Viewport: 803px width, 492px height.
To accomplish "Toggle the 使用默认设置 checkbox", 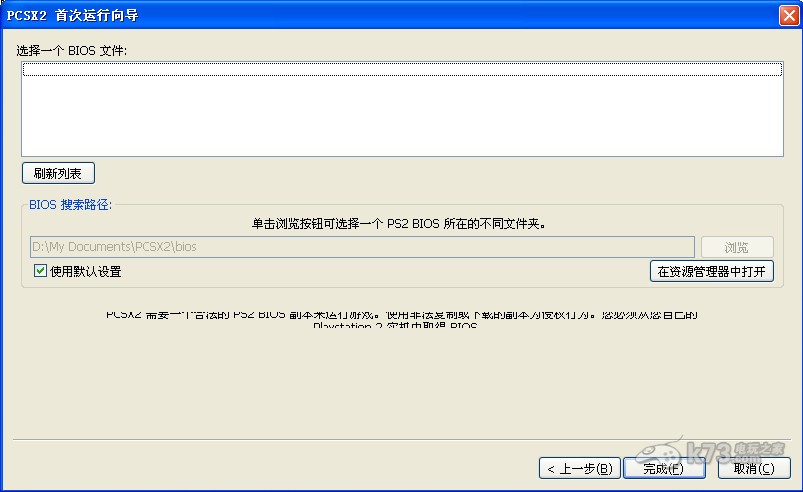I will point(40,271).
